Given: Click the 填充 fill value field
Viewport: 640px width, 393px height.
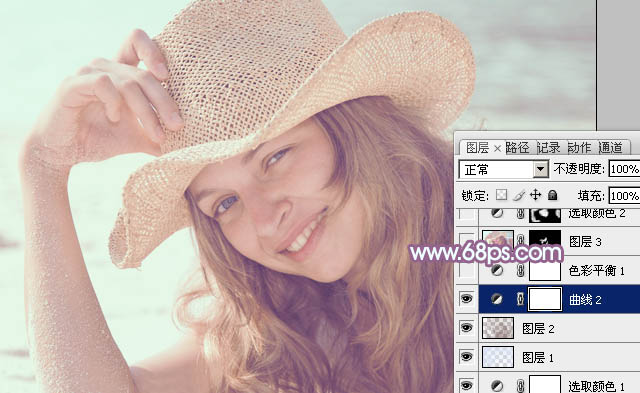Looking at the screenshot, I should [624, 196].
